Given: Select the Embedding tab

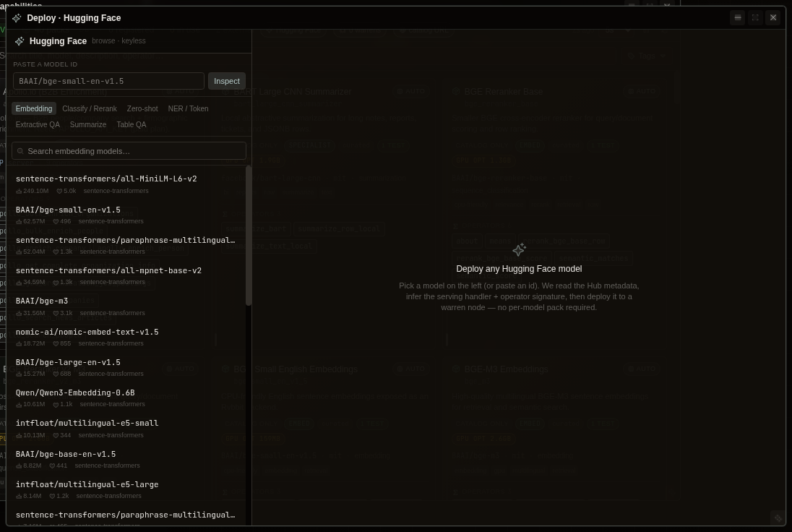Looking at the screenshot, I should point(34,108).
